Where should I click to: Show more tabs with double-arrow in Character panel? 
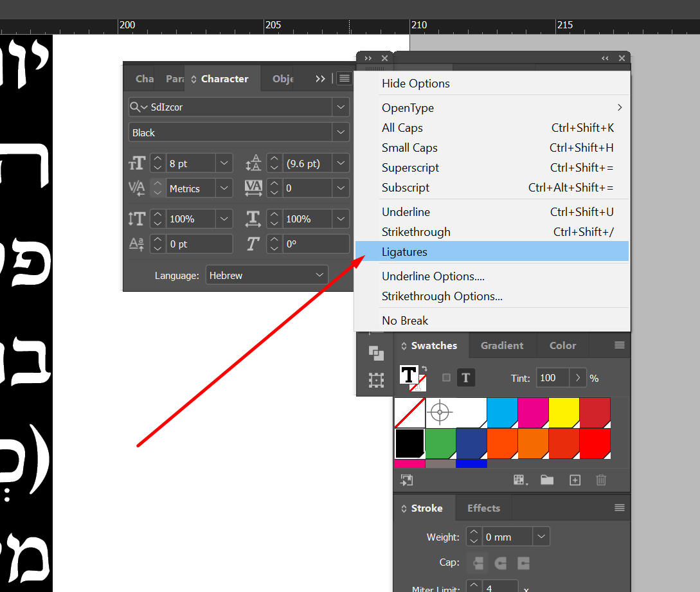pos(320,78)
